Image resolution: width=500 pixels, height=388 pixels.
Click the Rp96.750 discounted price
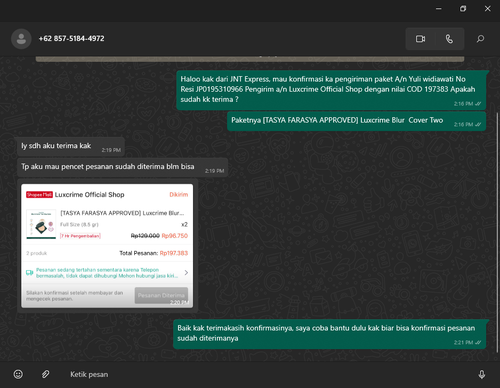[x=175, y=236]
